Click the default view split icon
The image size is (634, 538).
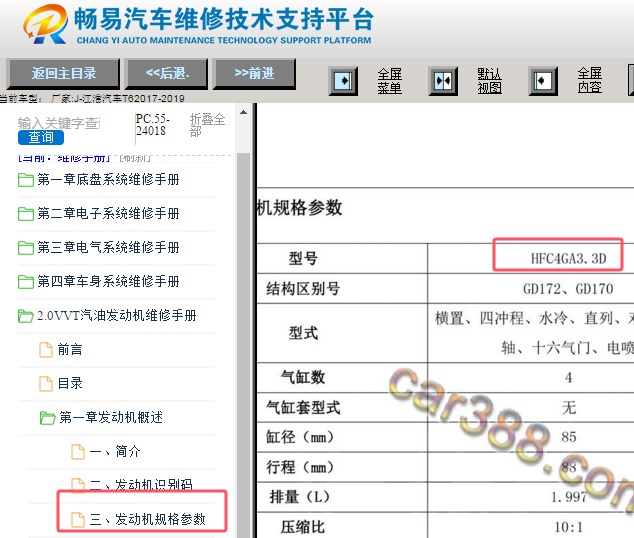[443, 81]
